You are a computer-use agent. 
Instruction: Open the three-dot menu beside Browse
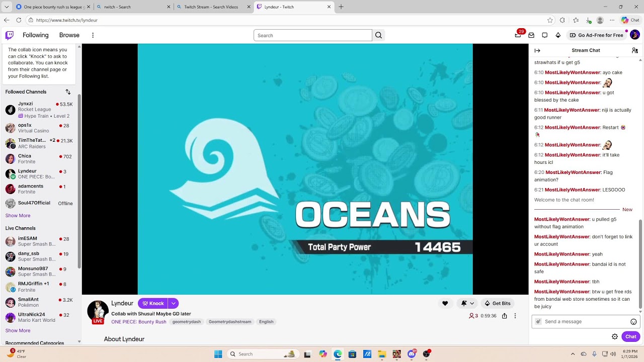tap(93, 35)
